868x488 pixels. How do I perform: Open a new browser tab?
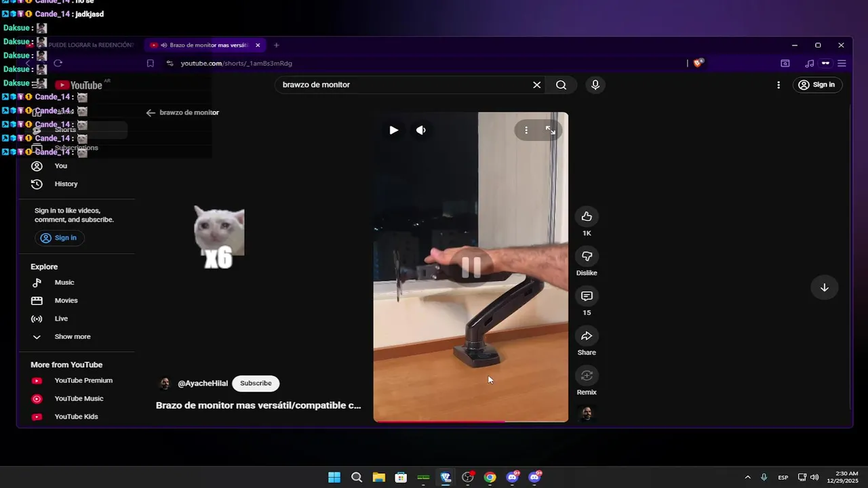pyautogui.click(x=276, y=45)
